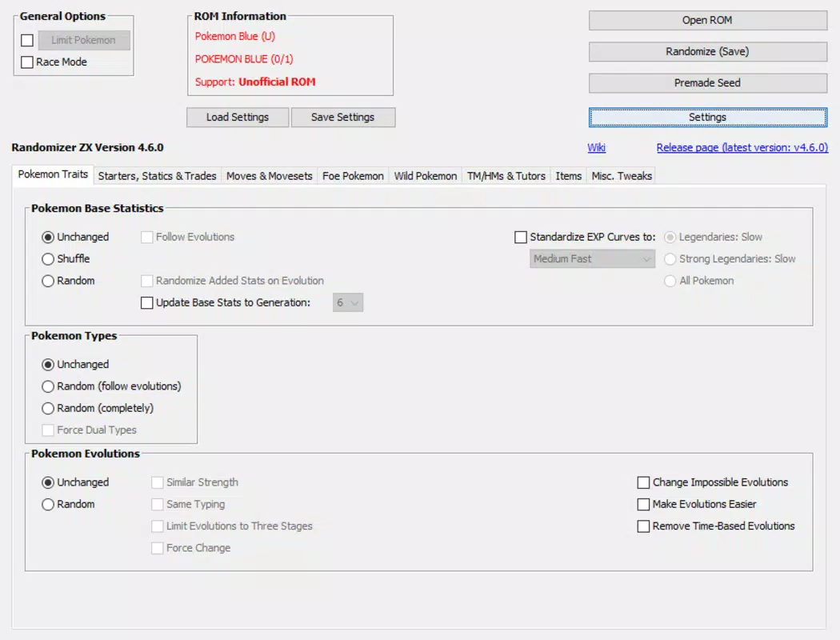This screenshot has height=640, width=840.
Task: Click Premade Seed button
Action: 707,83
